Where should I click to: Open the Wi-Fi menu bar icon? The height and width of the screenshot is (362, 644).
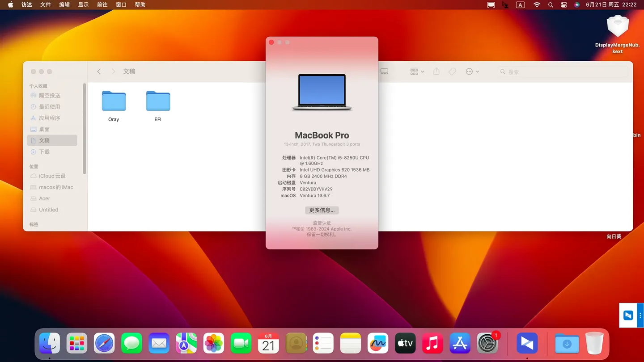(x=536, y=5)
